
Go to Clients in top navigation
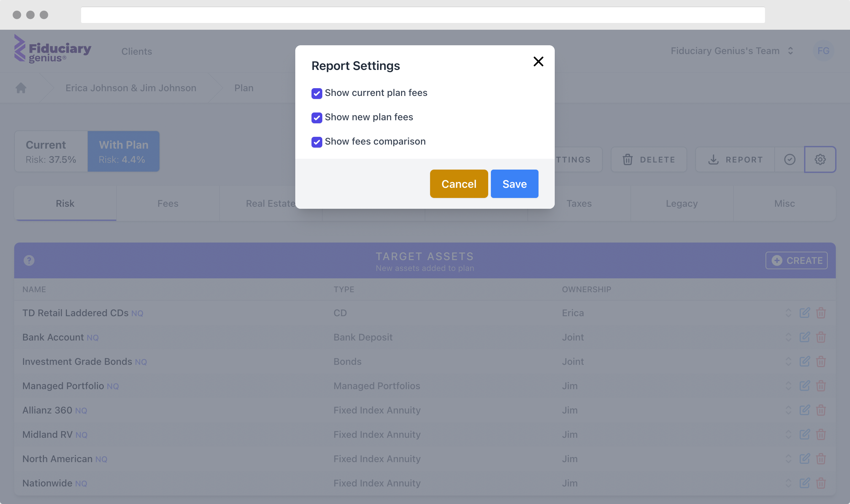click(136, 51)
